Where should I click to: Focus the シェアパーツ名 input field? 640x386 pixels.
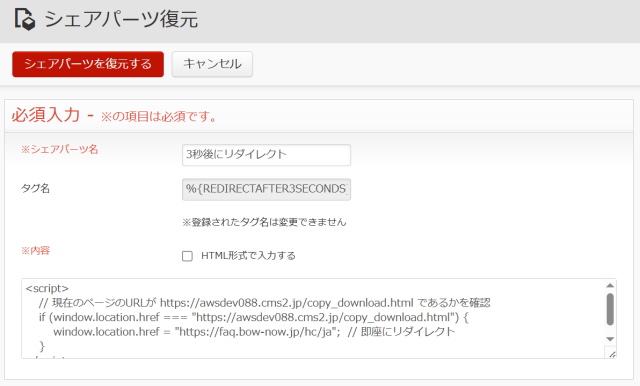tap(266, 155)
